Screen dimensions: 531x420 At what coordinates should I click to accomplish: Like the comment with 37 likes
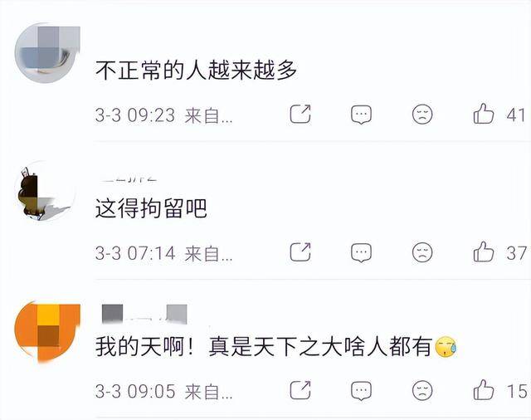pyautogui.click(x=484, y=252)
